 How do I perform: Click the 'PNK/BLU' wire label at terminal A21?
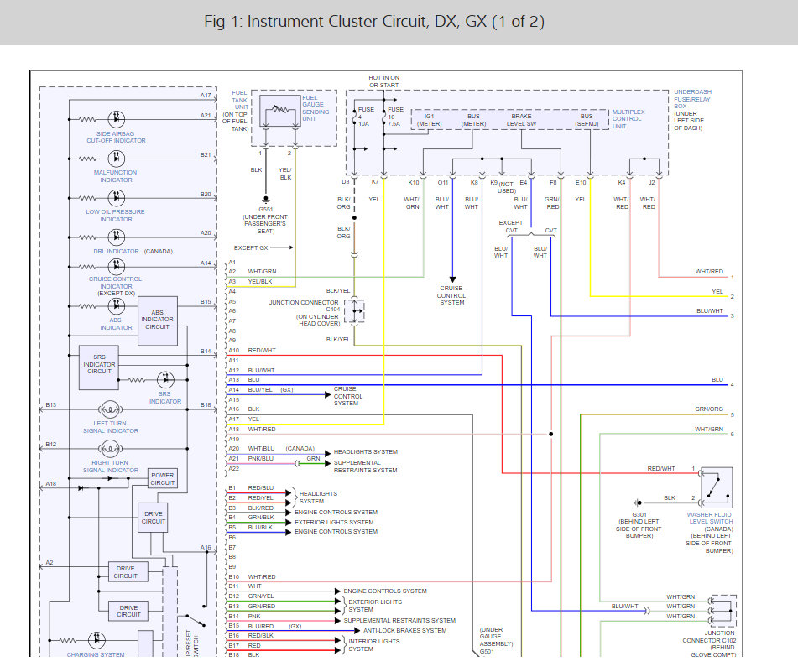(261, 458)
